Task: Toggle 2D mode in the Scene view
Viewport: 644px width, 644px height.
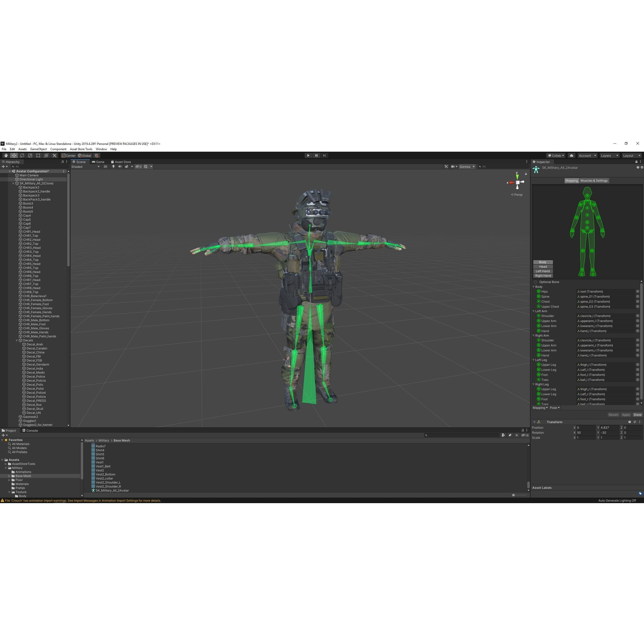Action: (x=105, y=167)
